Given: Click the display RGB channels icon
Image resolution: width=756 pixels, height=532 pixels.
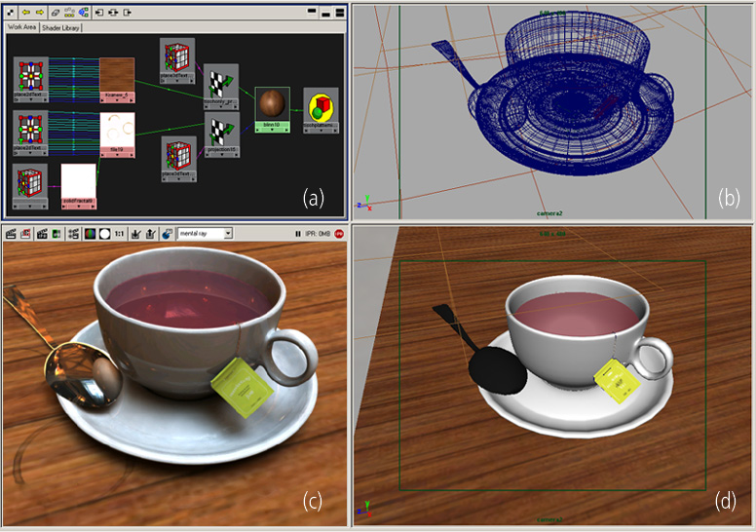Looking at the screenshot, I should 90,234.
